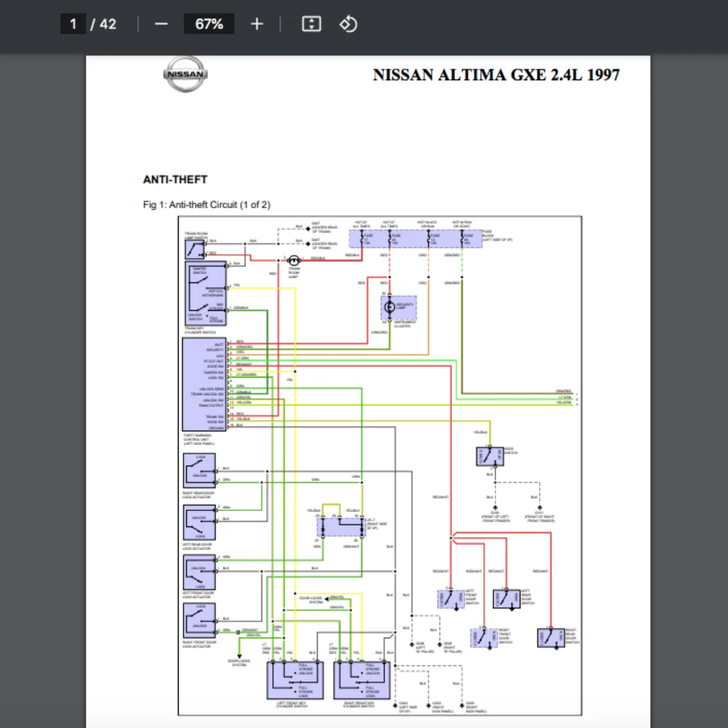The width and height of the screenshot is (728, 728).
Task: Click the Right Rear Door Lock Actuator block
Action: (199, 471)
